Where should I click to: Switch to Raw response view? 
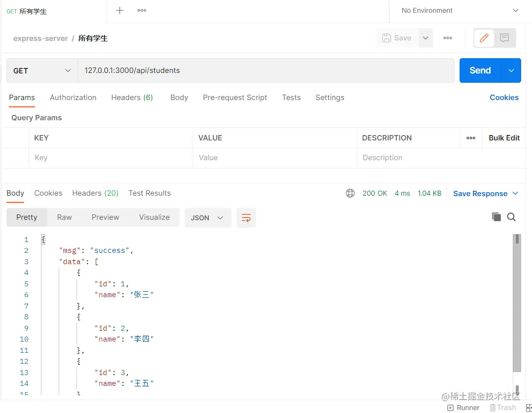point(65,217)
